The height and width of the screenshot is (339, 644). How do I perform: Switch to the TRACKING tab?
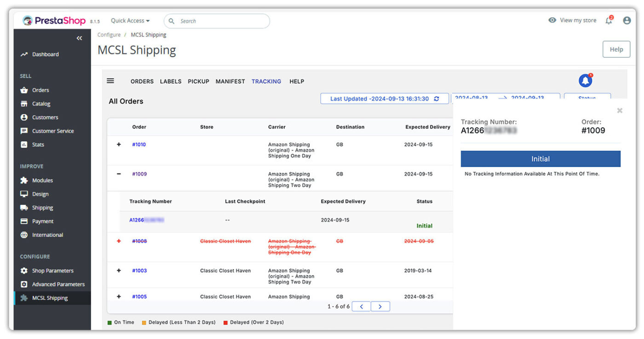click(x=266, y=82)
